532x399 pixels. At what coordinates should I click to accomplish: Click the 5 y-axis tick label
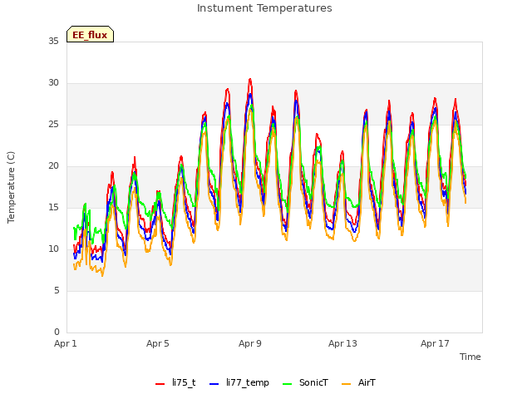pos(57,290)
